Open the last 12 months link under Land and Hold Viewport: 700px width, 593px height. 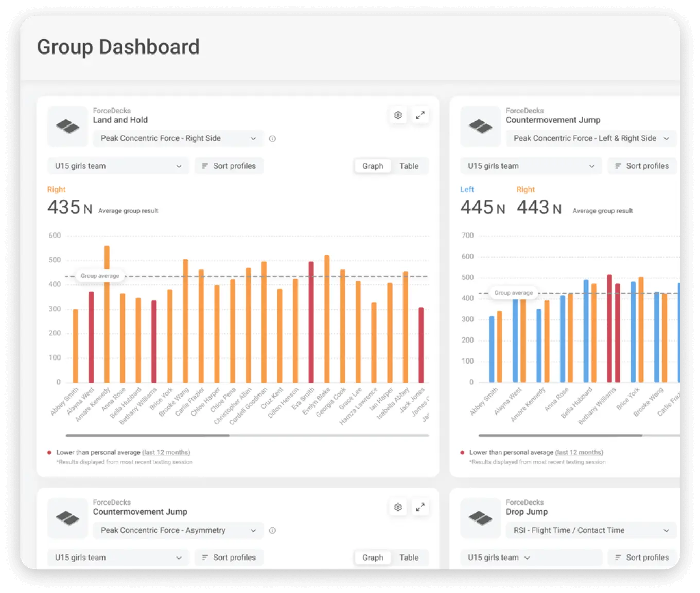tap(166, 453)
